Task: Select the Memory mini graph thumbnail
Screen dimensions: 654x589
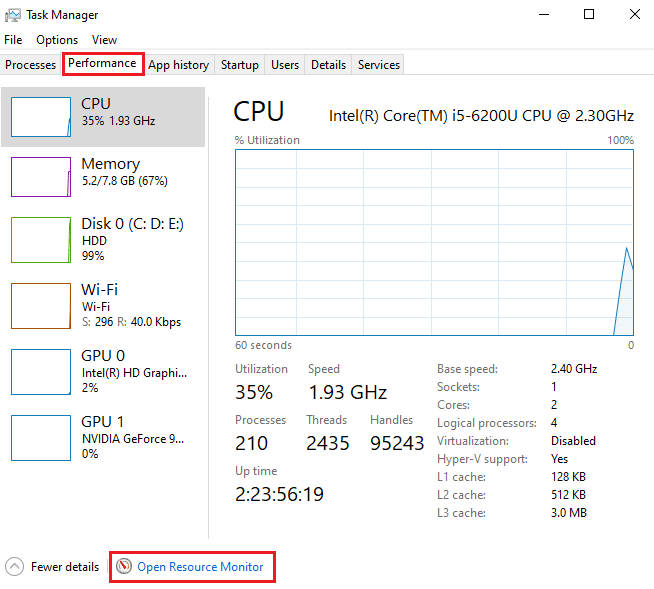Action: point(41,177)
